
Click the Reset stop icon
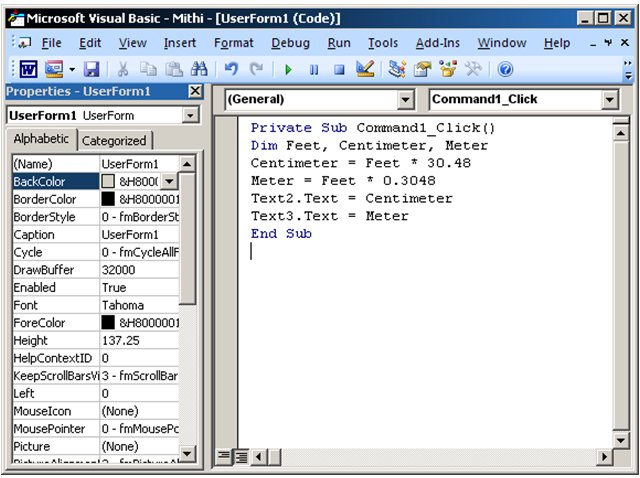point(339,69)
